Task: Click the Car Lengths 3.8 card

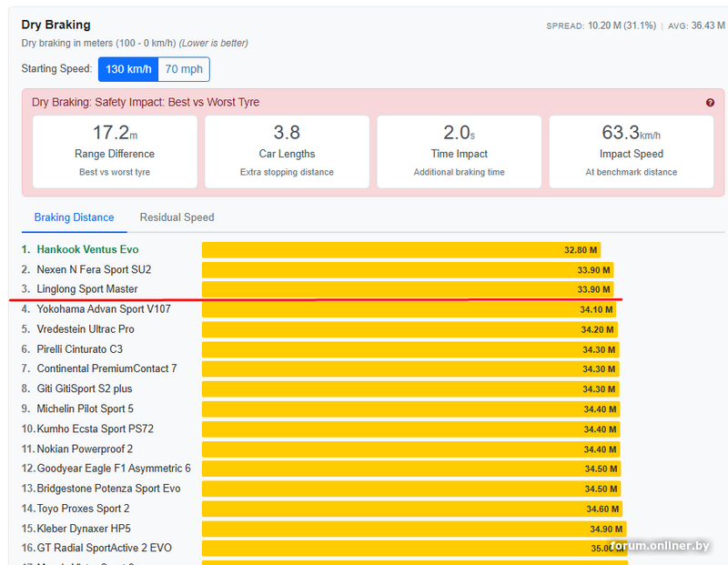Action: tap(287, 151)
